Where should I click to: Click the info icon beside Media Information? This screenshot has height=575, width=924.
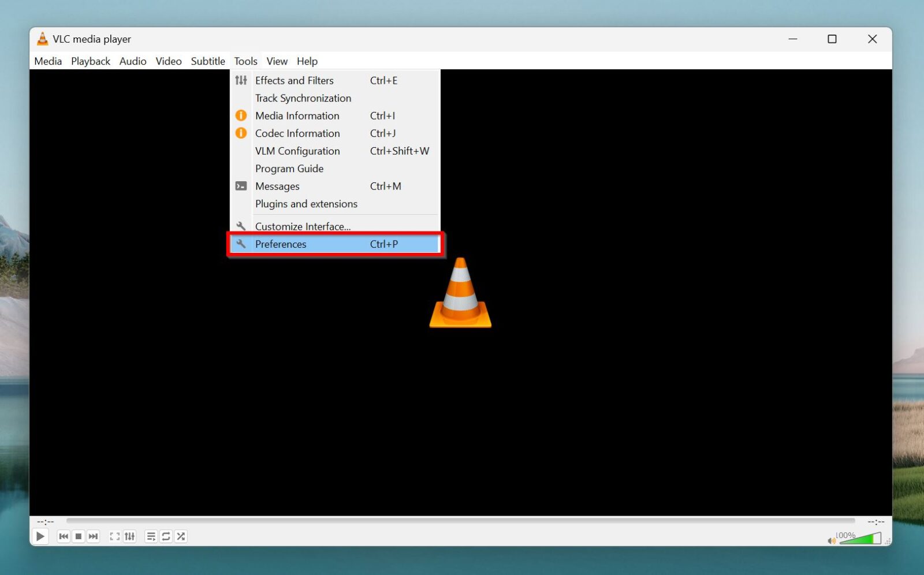[241, 115]
